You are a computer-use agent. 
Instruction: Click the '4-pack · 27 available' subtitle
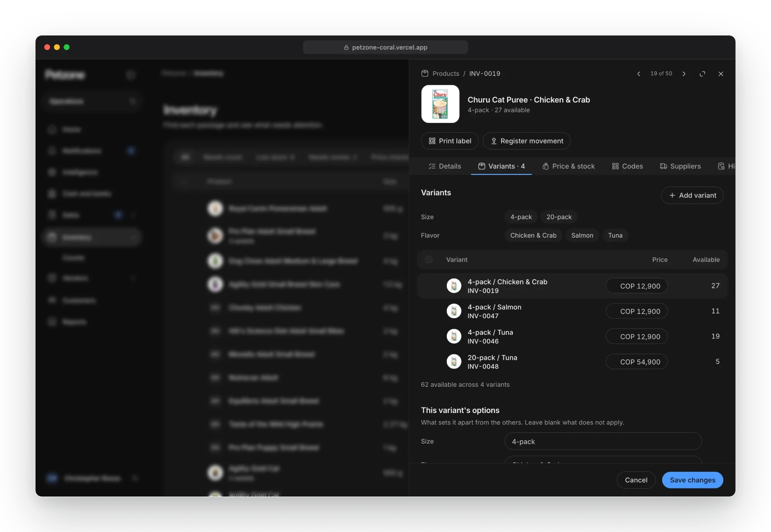point(498,110)
